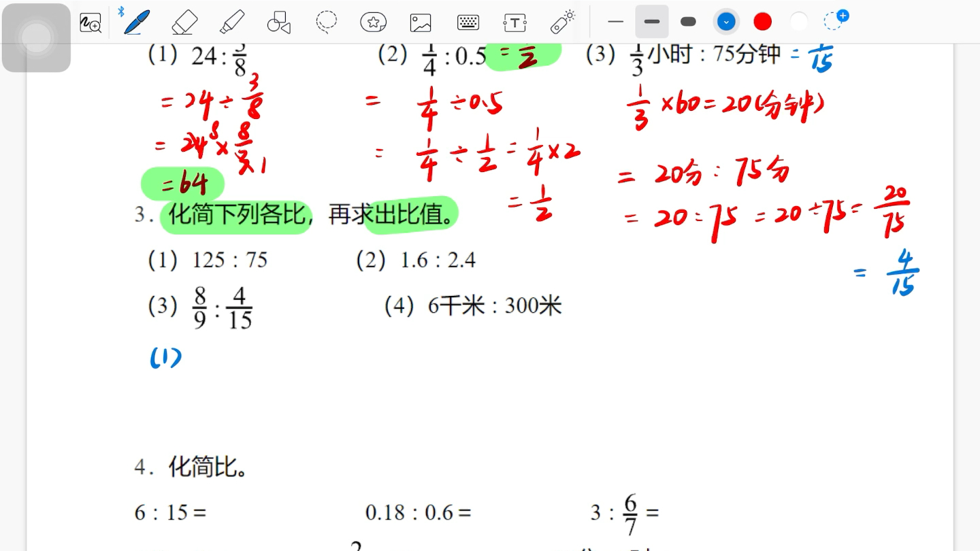
Task: Click problem '(4) 6千米 : 300米'
Action: [x=473, y=306]
